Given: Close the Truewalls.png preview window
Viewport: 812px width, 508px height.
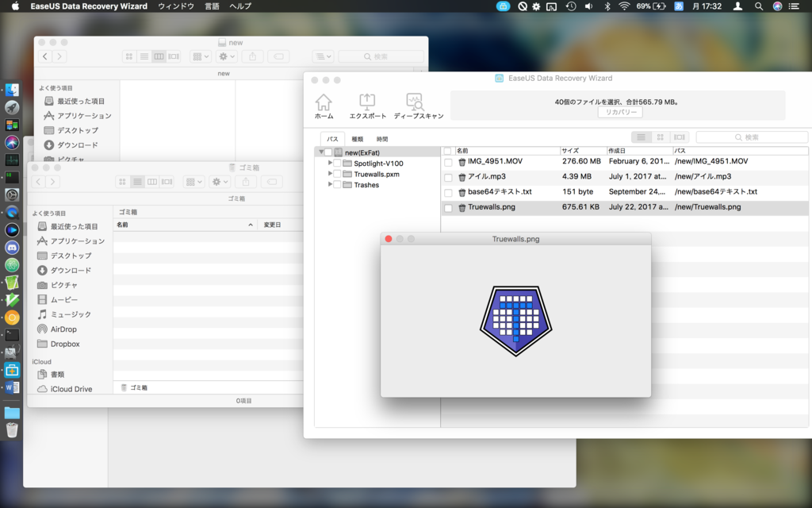Looking at the screenshot, I should click(389, 239).
